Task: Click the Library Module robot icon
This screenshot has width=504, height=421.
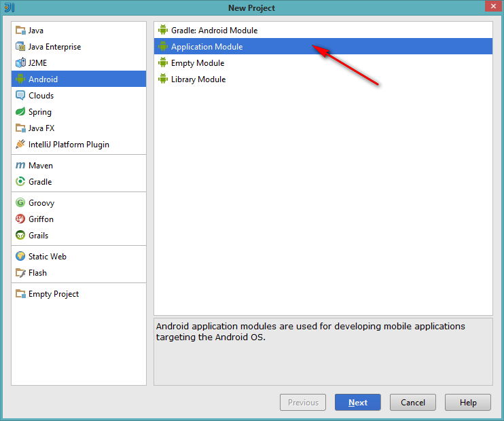Action: tap(163, 79)
